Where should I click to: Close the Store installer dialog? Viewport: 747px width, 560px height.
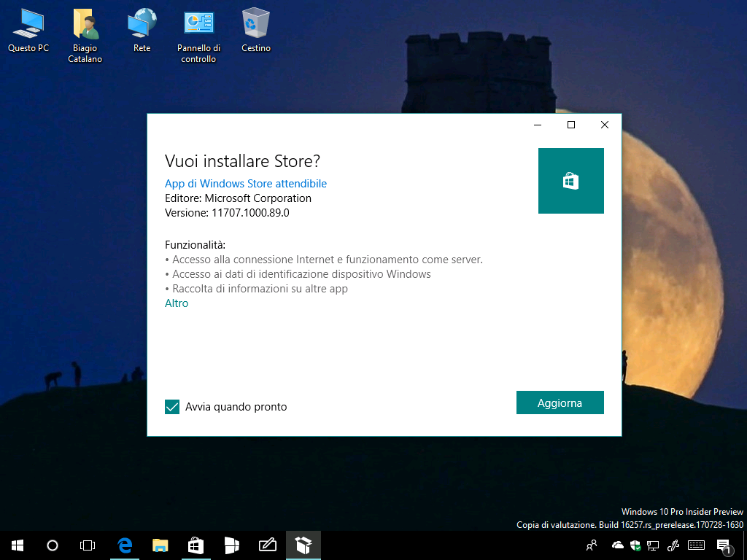[x=605, y=125]
